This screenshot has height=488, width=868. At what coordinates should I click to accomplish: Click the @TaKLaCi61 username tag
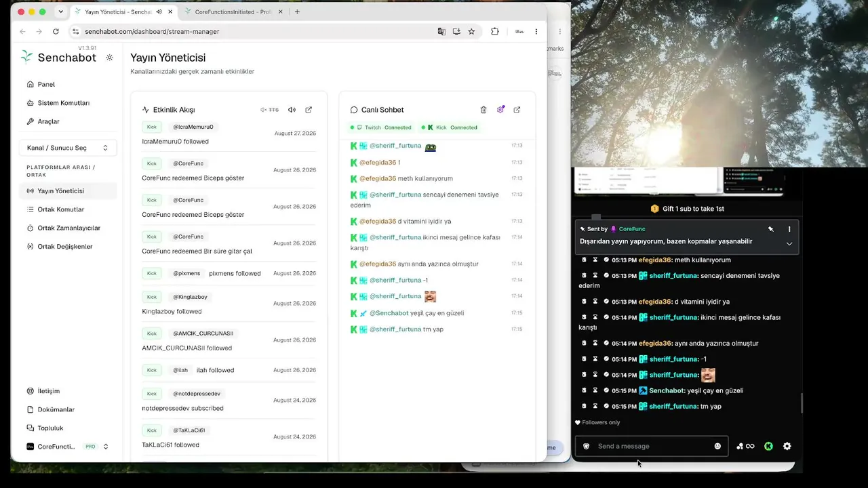point(189,430)
